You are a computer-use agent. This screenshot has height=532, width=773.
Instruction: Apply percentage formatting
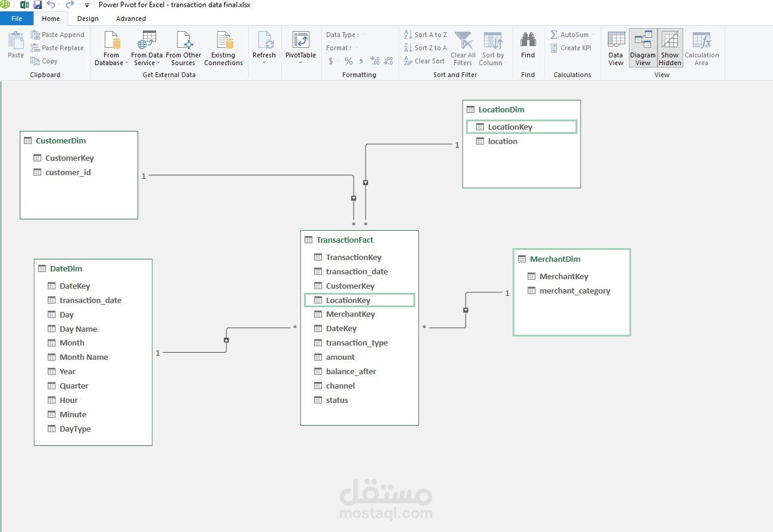[348, 61]
